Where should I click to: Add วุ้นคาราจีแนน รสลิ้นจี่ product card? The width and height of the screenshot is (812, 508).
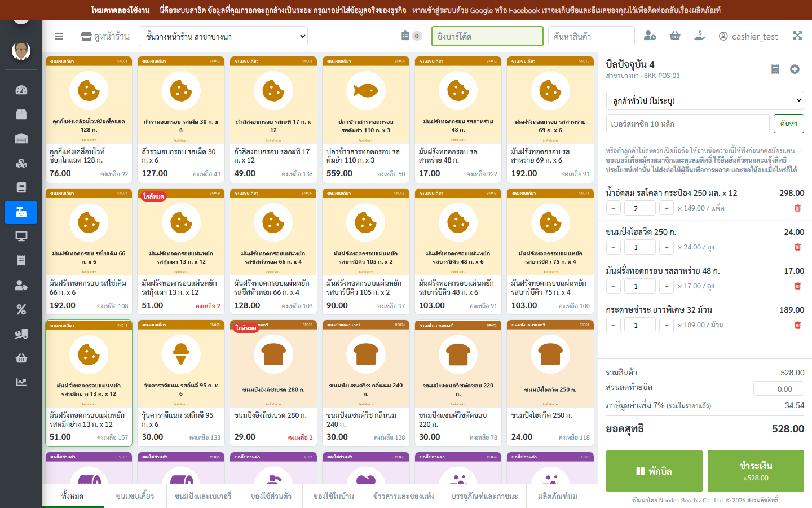(181, 383)
